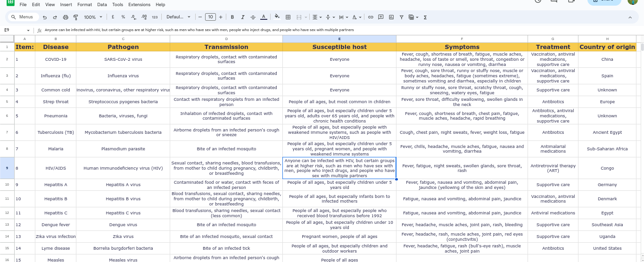
Task: Open the Name box dropdown arrow
Action: [x=28, y=30]
